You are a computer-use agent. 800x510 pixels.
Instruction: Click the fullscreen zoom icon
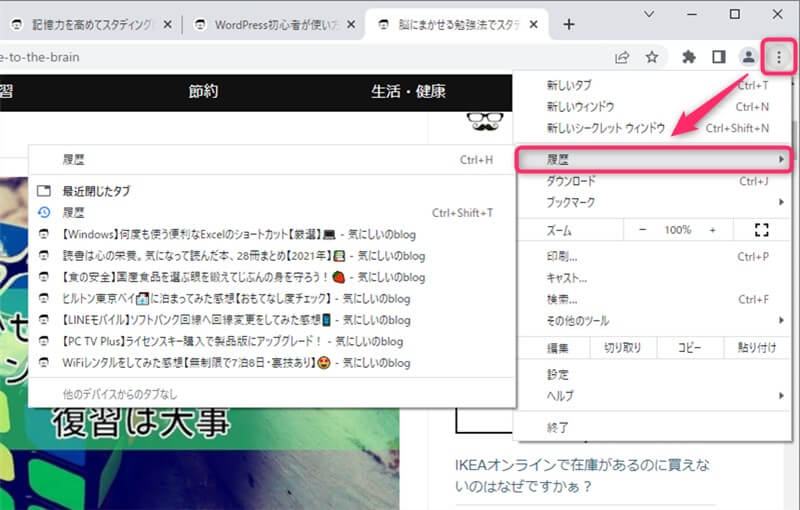pos(761,230)
